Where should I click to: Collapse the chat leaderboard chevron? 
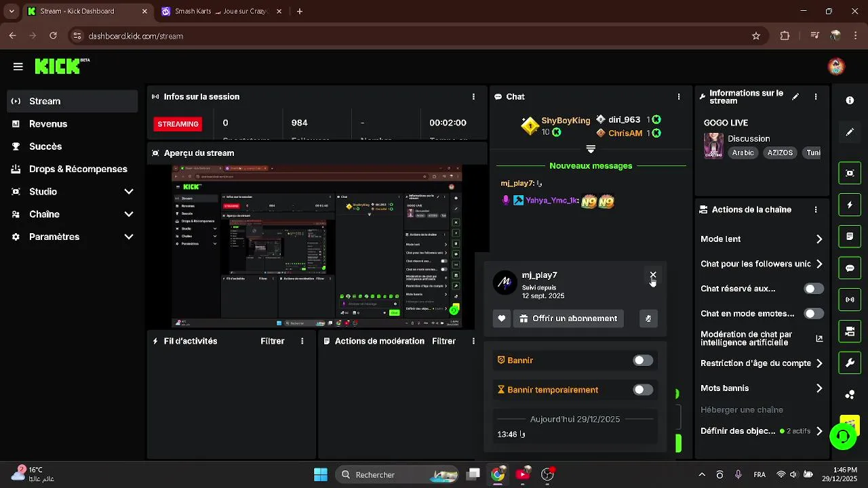(x=591, y=149)
